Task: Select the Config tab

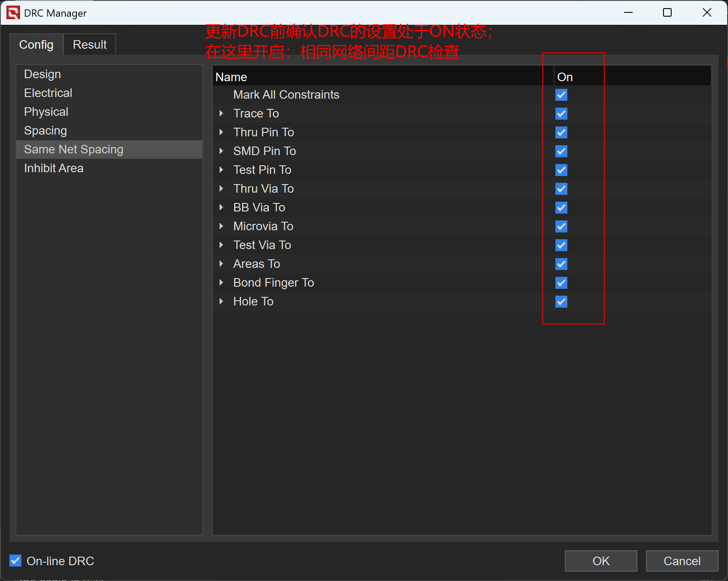Action: pos(36,44)
